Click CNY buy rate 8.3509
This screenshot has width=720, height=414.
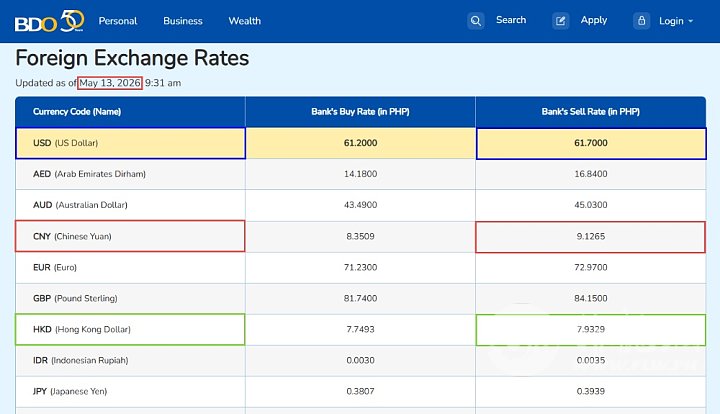pos(360,236)
